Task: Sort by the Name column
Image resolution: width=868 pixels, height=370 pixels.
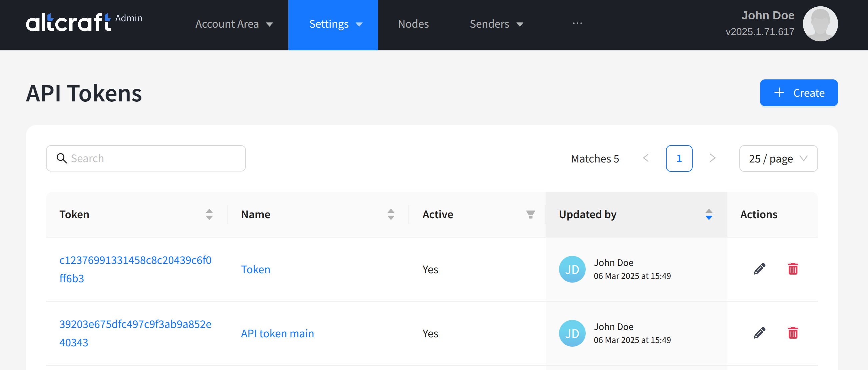Action: tap(391, 214)
